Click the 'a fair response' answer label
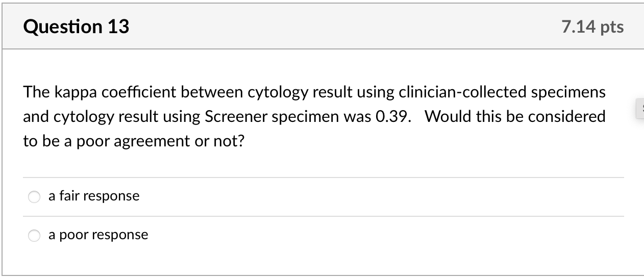The width and height of the screenshot is (644, 278). [94, 196]
